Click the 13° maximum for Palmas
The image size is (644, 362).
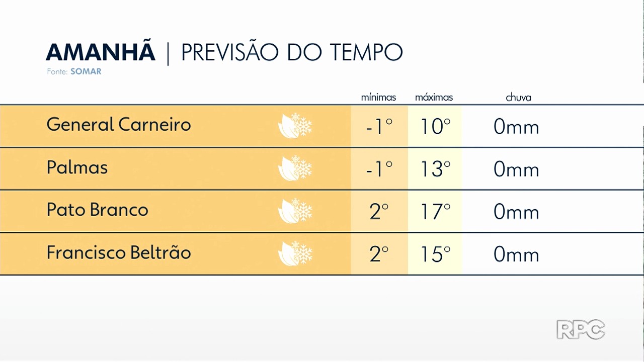436,169
